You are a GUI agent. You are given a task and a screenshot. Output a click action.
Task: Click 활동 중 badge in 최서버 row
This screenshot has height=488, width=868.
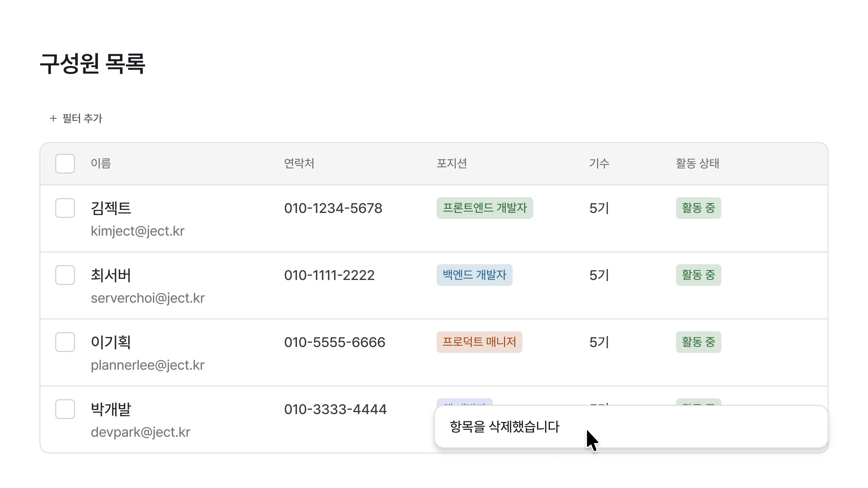(x=699, y=275)
